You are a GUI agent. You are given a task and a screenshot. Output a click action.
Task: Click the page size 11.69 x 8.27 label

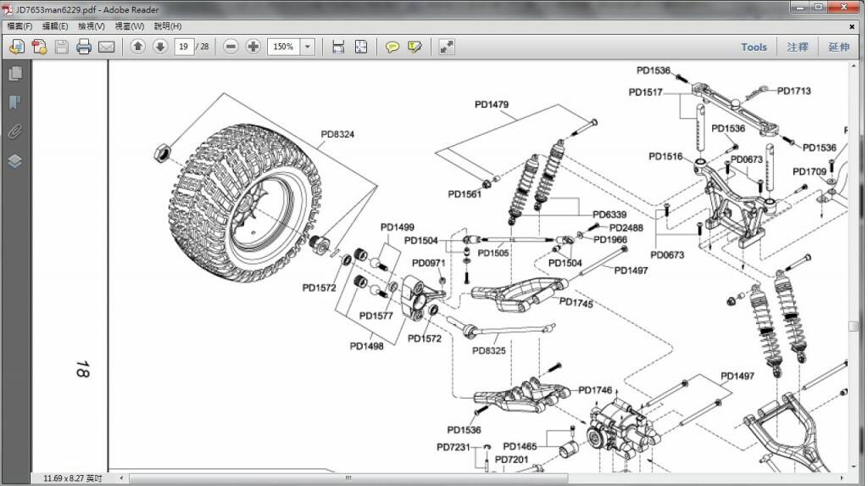pos(73,478)
